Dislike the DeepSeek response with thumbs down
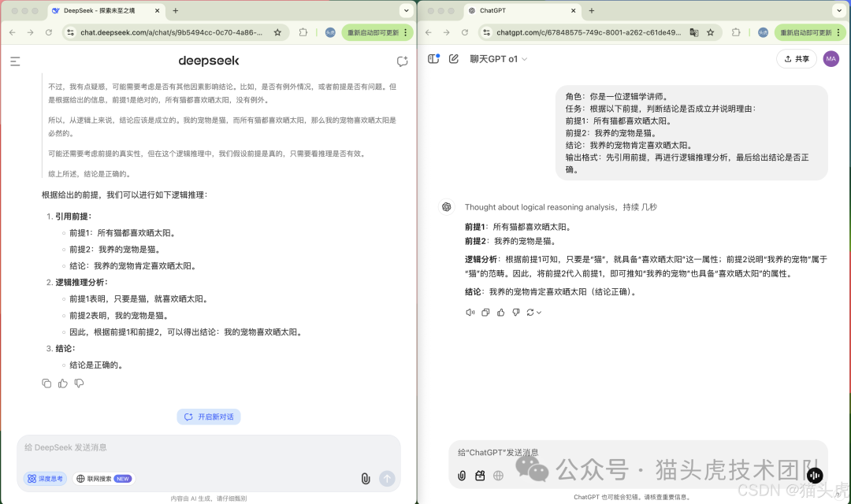 pos(80,384)
